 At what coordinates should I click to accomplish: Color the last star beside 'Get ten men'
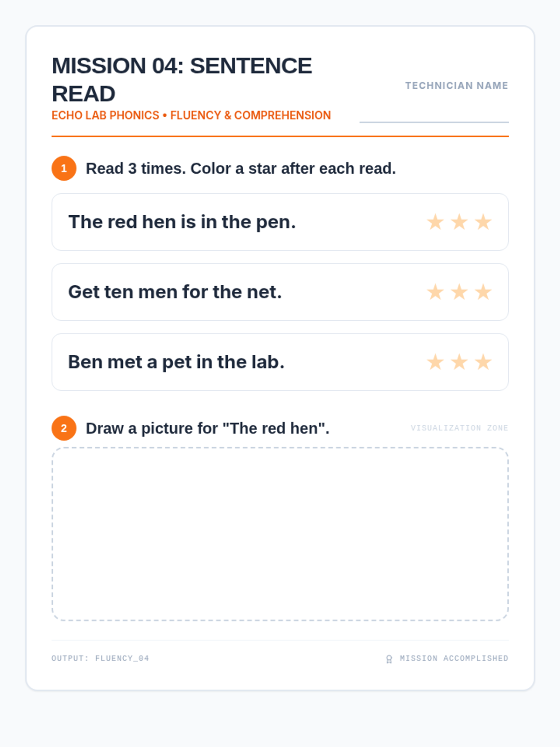(x=483, y=292)
